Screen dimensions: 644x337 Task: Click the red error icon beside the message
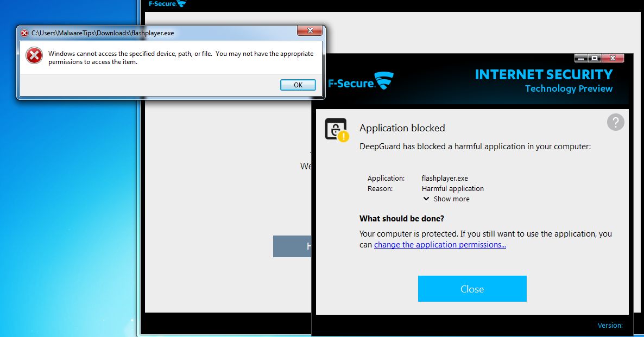point(34,55)
